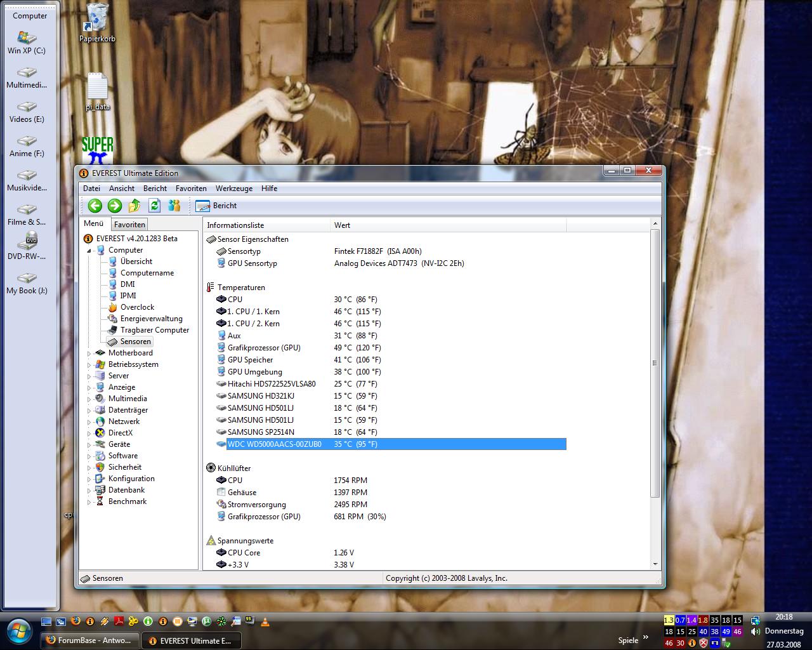
Task: Select the Grafikprozessor (GPU) temperature row
Action: coord(391,348)
